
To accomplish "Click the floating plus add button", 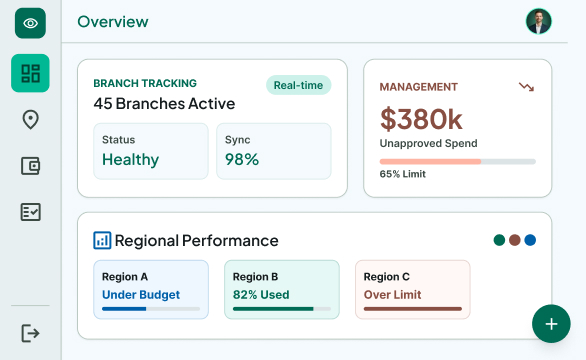I will click(x=551, y=324).
